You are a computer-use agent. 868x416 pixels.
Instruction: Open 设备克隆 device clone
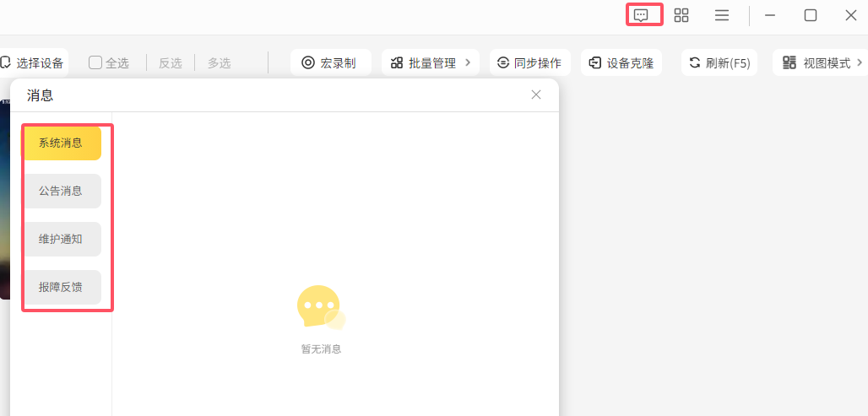622,62
